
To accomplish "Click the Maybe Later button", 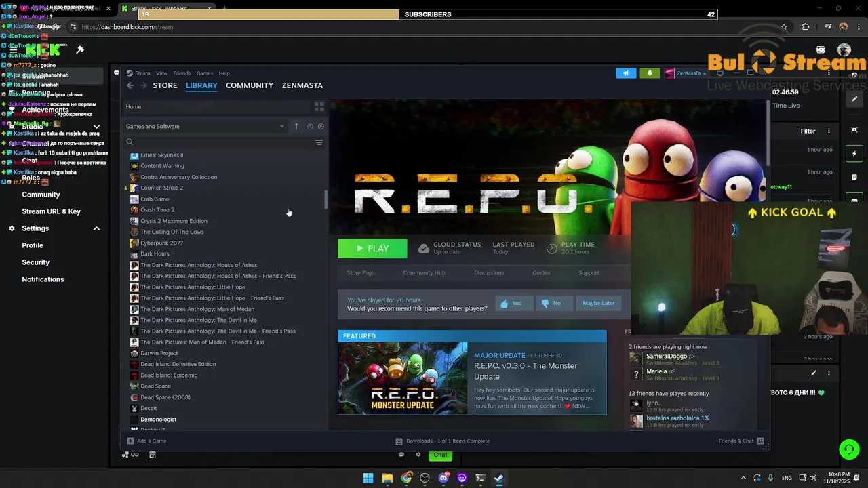I will pos(598,303).
